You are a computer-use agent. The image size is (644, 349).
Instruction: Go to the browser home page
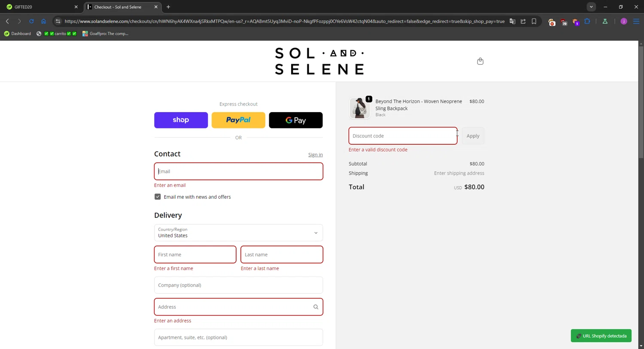coord(43,21)
